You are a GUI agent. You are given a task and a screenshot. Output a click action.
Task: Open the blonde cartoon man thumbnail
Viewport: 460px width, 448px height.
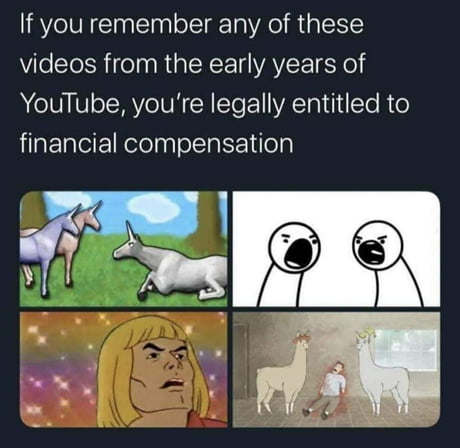pyautogui.click(x=123, y=370)
